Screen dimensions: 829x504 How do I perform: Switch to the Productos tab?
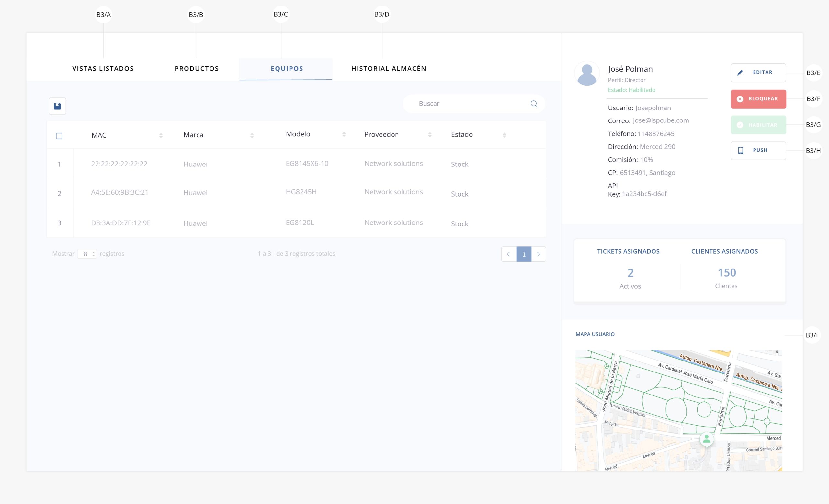pyautogui.click(x=197, y=69)
